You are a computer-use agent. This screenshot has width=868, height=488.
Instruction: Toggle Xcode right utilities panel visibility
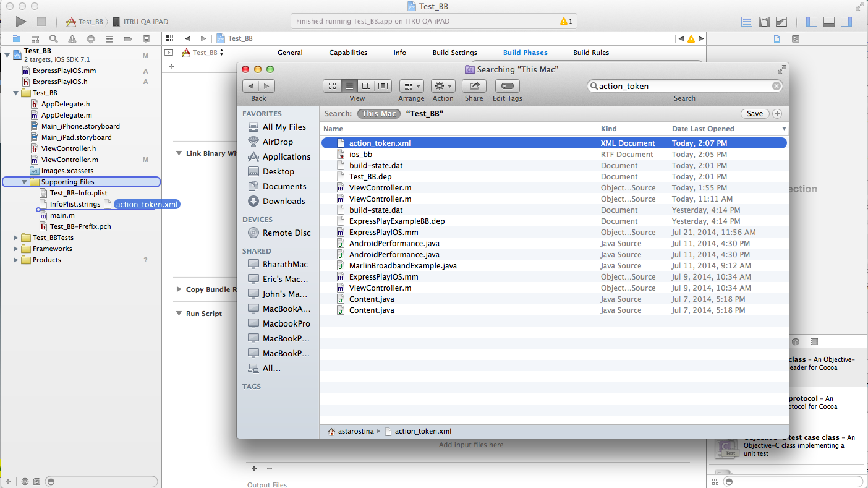[x=846, y=22]
